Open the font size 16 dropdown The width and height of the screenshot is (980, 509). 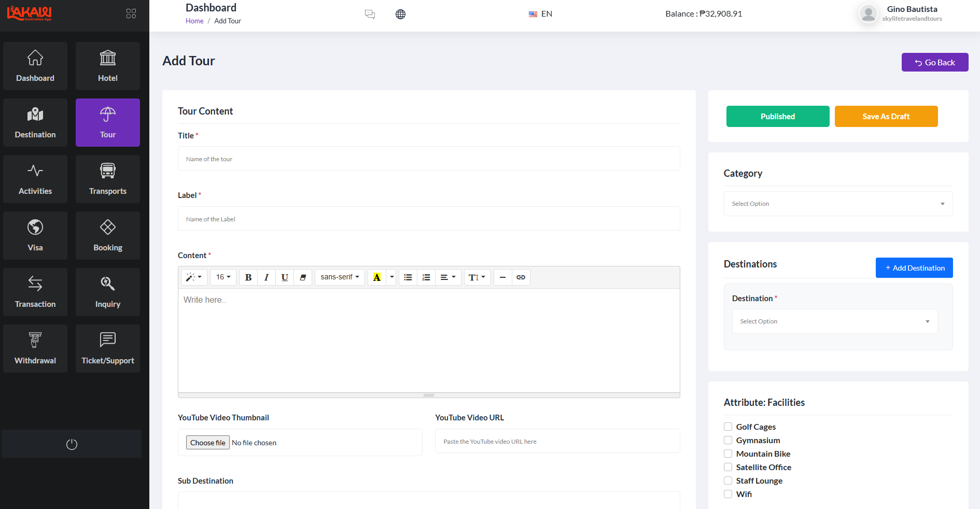(x=223, y=277)
